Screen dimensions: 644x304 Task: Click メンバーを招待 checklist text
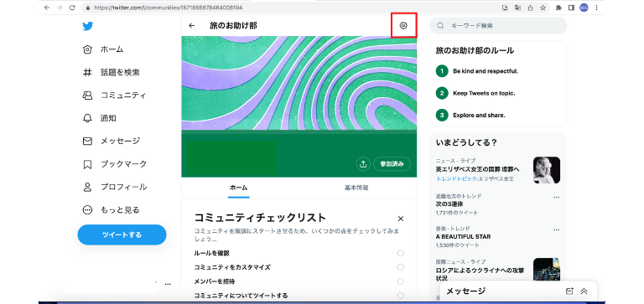click(x=215, y=281)
